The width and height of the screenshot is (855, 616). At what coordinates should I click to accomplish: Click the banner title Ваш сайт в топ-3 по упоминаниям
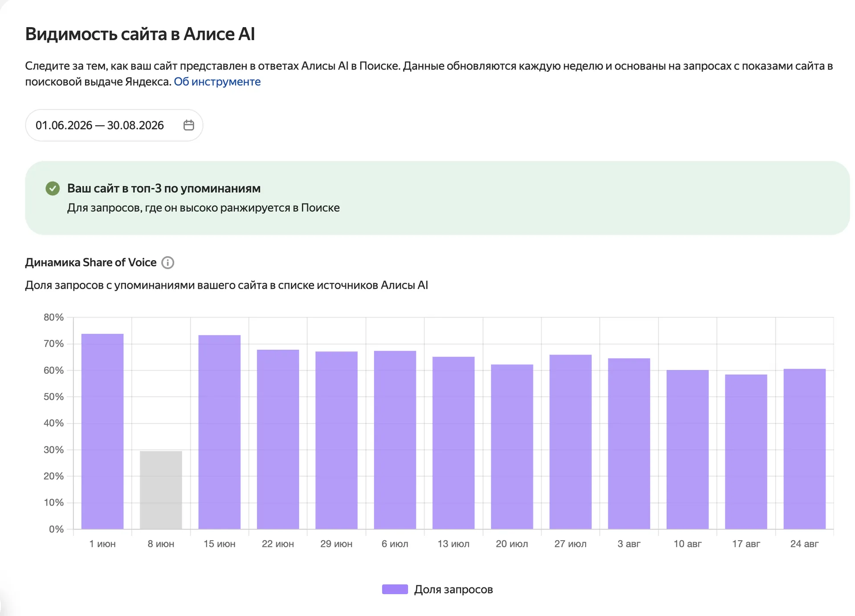(x=164, y=188)
